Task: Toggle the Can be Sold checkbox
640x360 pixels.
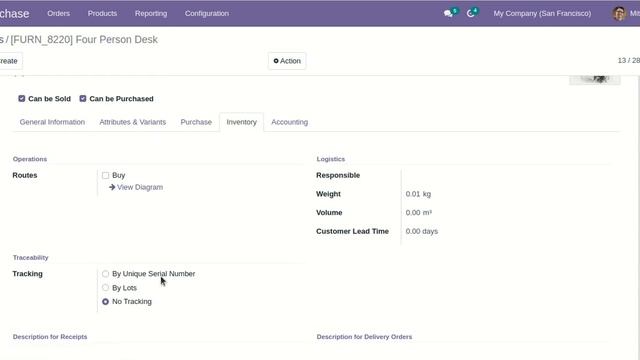Action: click(22, 98)
